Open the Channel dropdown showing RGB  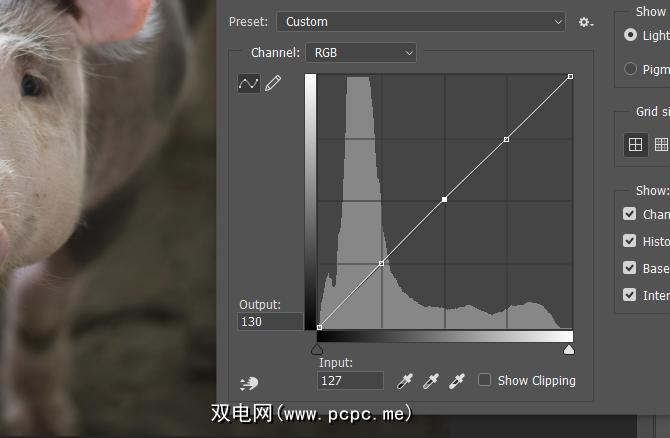361,53
